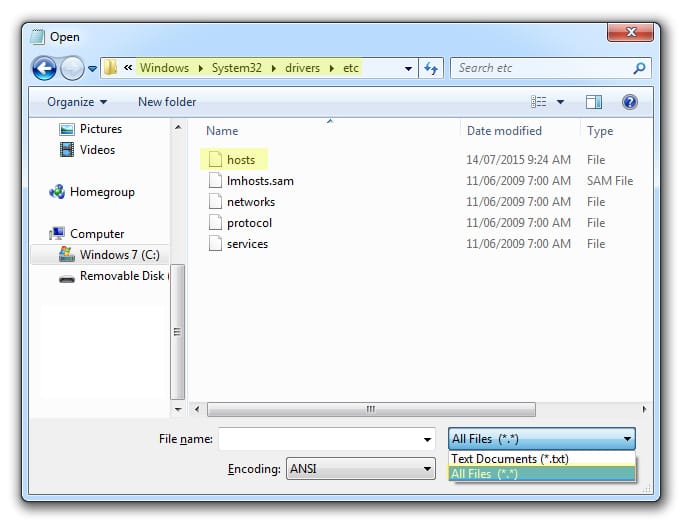The height and width of the screenshot is (525, 683).
Task: Click the hosts file icon
Action: pos(215,159)
